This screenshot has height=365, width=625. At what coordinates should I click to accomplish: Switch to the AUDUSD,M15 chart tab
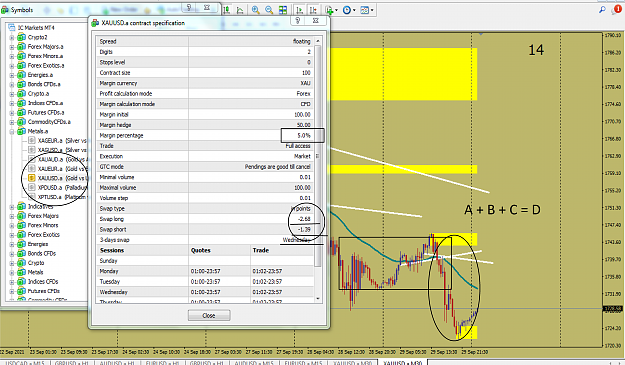tap(254, 362)
